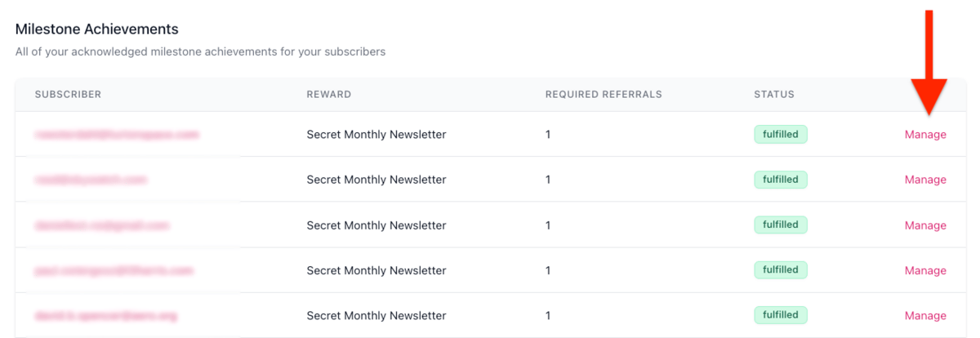Sort by the REWARD column header
The image size is (980, 338).
[329, 95]
